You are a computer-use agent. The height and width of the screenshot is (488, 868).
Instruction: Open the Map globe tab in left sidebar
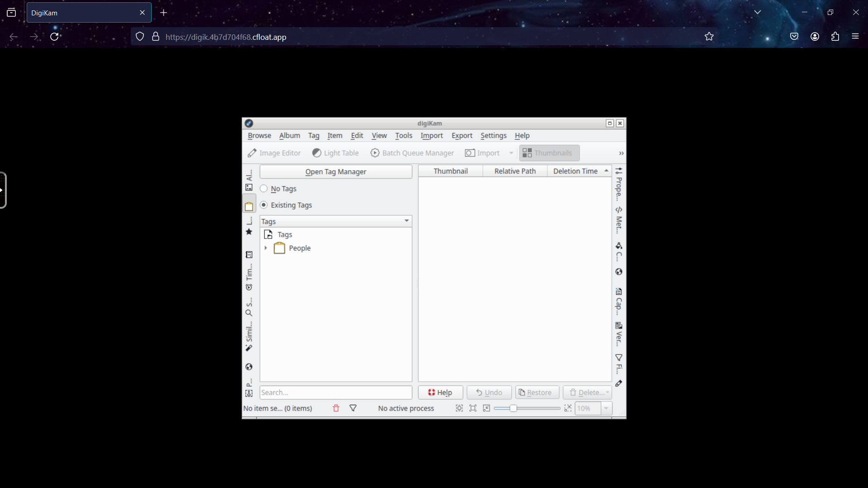[x=249, y=367]
